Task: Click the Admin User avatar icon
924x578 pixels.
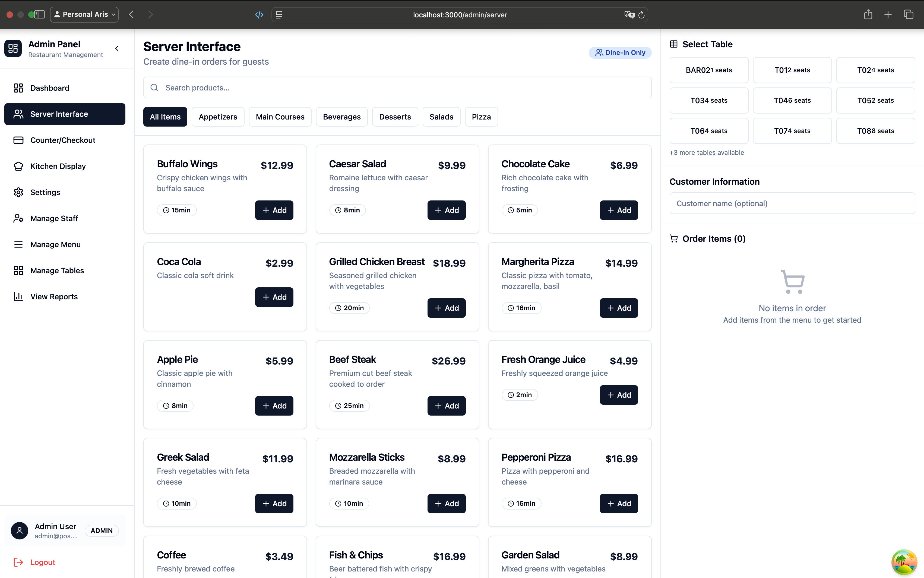Action: 20,530
